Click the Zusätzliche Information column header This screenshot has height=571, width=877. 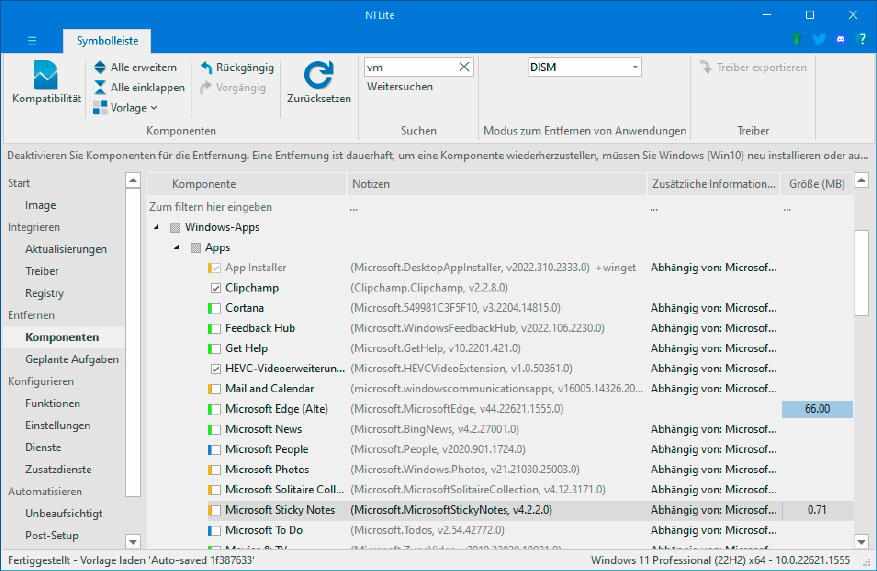pos(714,184)
